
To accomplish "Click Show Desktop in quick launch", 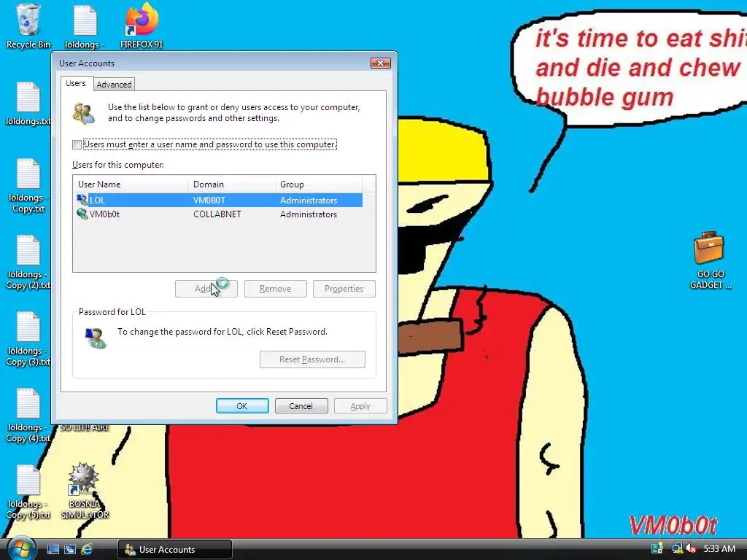I will 53,550.
